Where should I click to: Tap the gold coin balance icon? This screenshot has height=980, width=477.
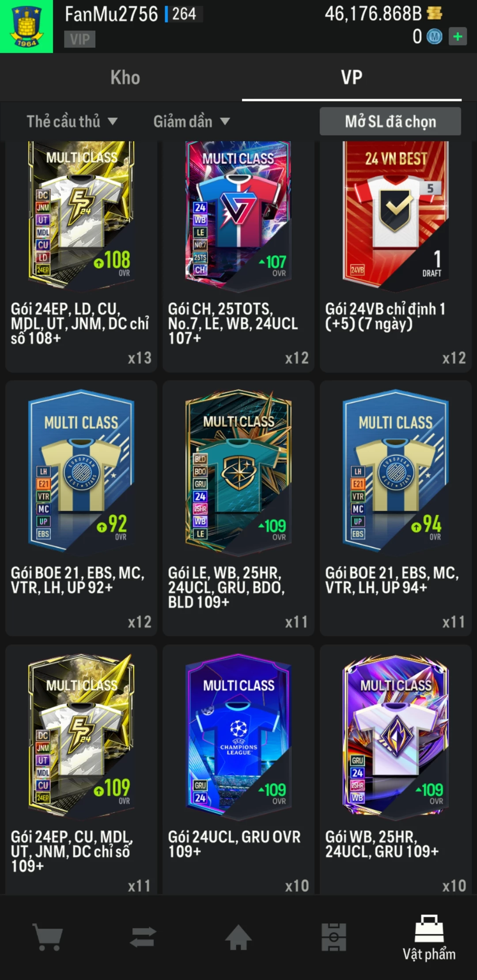[x=435, y=14]
